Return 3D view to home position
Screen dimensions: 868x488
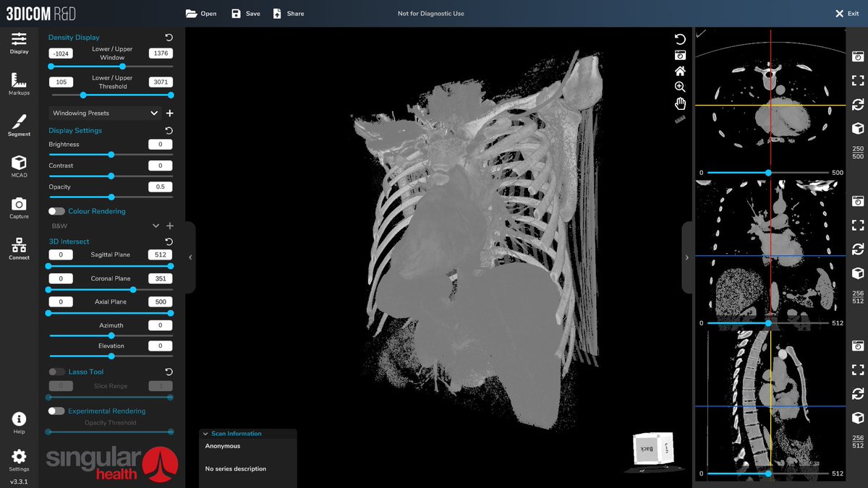point(680,71)
